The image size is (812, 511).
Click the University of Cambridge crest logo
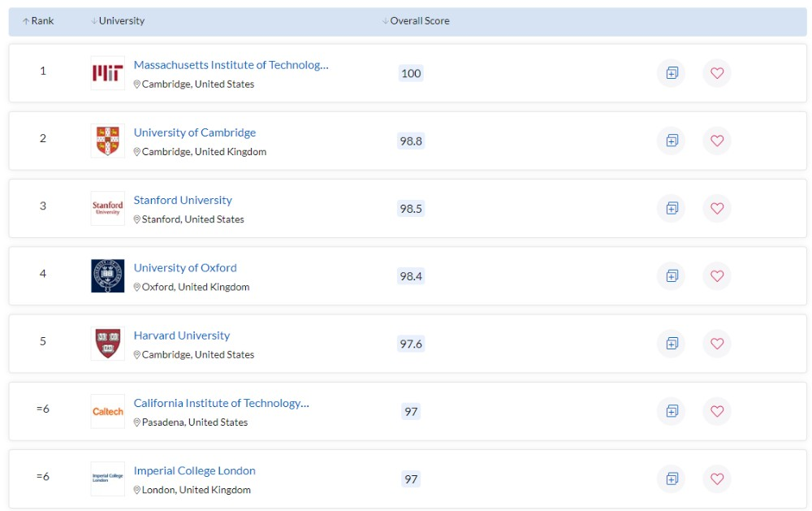[108, 141]
